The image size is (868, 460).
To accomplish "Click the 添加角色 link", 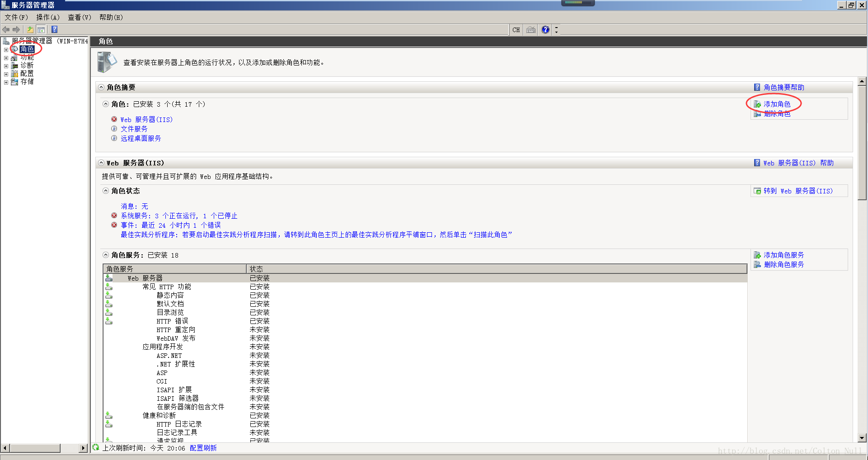I will pos(777,104).
